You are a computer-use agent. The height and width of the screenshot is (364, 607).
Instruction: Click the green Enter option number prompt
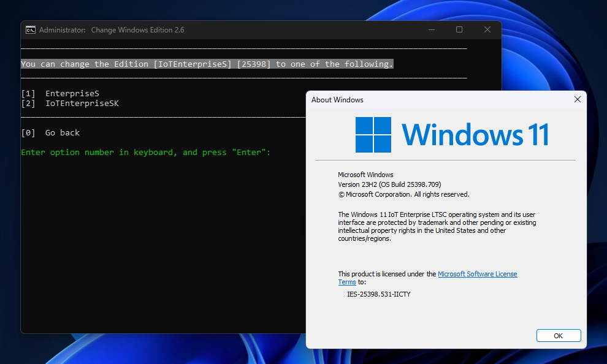(x=145, y=153)
